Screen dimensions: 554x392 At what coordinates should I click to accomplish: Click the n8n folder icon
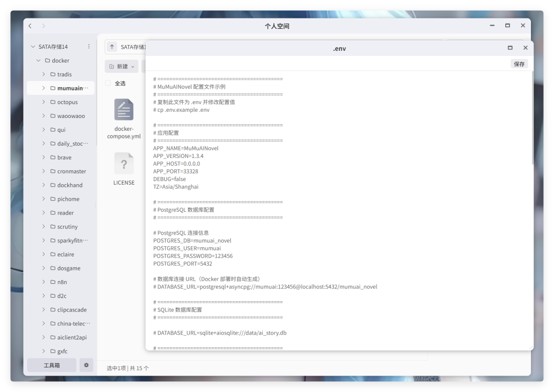tap(53, 282)
